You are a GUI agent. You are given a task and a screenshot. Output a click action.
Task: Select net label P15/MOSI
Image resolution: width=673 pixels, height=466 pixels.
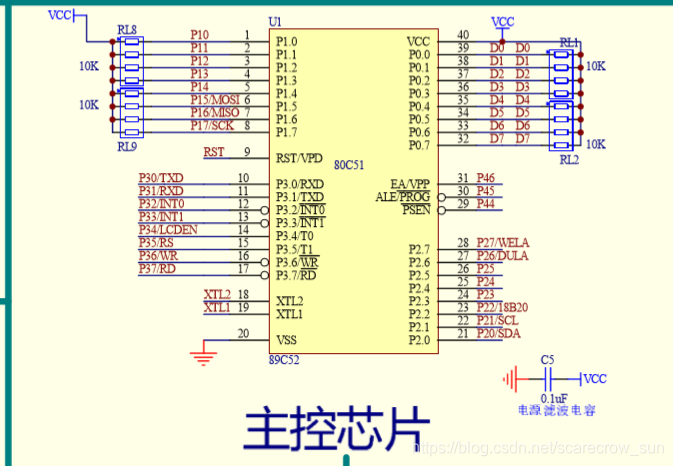click(x=215, y=100)
